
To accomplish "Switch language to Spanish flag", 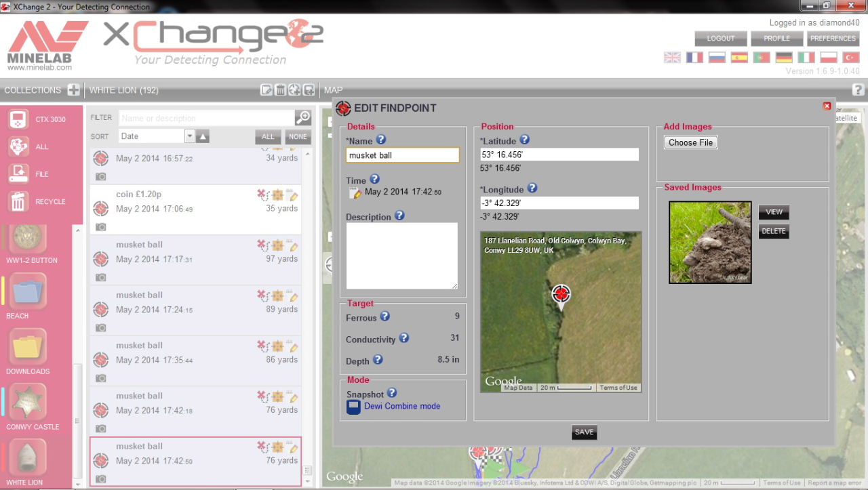I will 739,58.
